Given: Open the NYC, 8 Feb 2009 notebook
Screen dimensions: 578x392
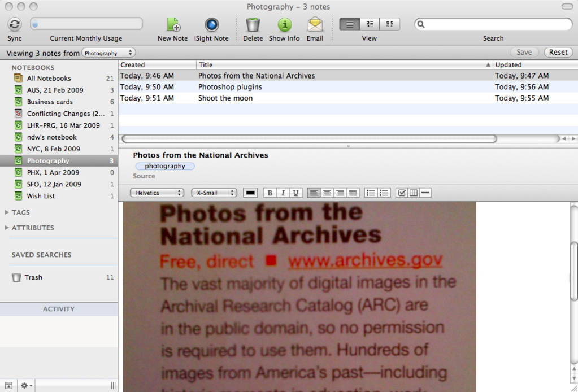Looking at the screenshot, I should pos(59,149).
